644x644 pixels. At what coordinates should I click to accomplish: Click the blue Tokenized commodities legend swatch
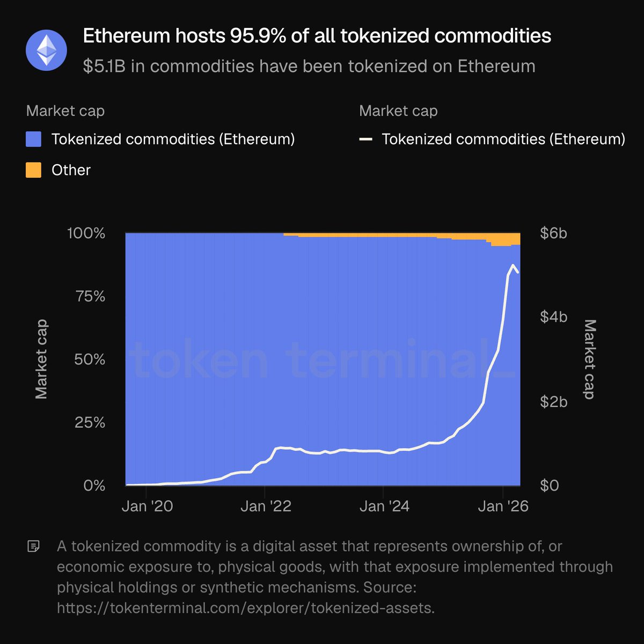click(x=34, y=140)
